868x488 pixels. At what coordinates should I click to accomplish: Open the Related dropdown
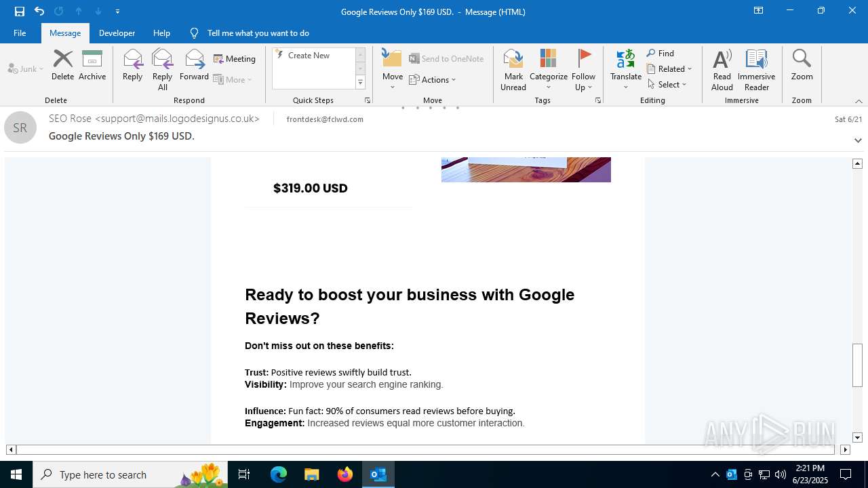[669, 69]
